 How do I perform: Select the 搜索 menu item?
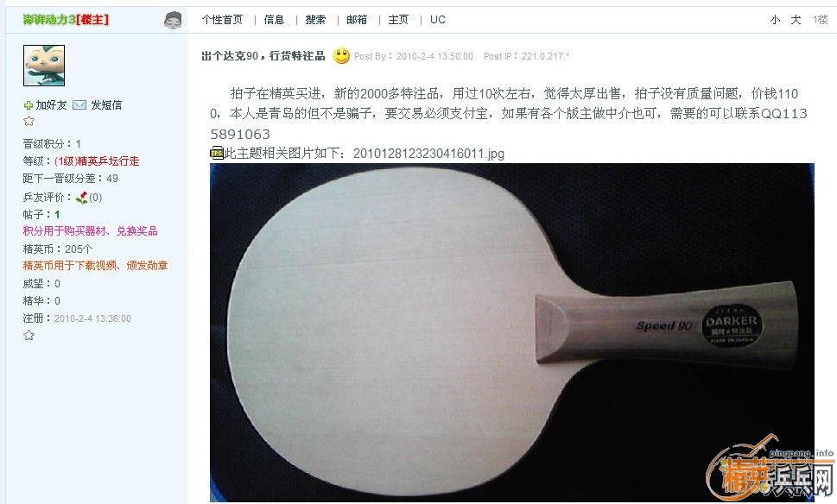pyautogui.click(x=315, y=20)
